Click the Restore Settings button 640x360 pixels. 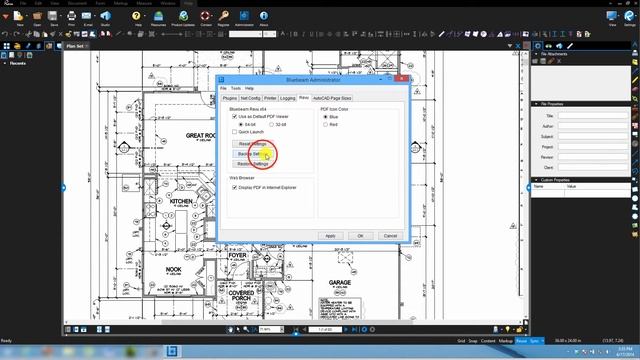click(x=253, y=164)
